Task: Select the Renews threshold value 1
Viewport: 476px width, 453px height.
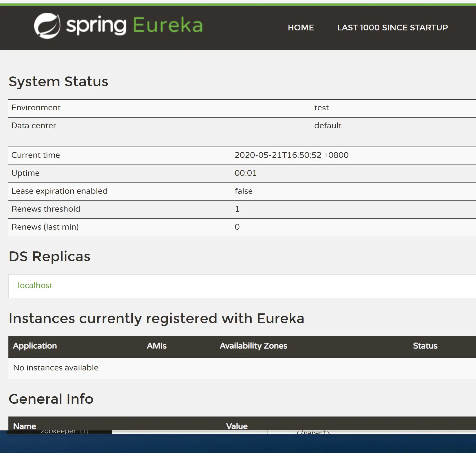Action: pos(237,209)
